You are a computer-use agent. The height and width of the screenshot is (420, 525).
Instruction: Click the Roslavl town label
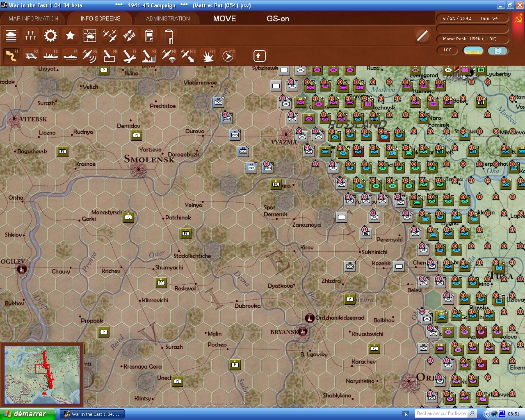tap(185, 288)
